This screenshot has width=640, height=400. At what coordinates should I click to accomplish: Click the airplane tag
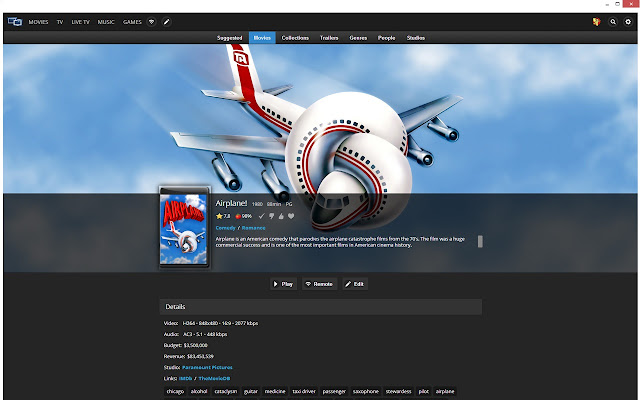pos(445,391)
